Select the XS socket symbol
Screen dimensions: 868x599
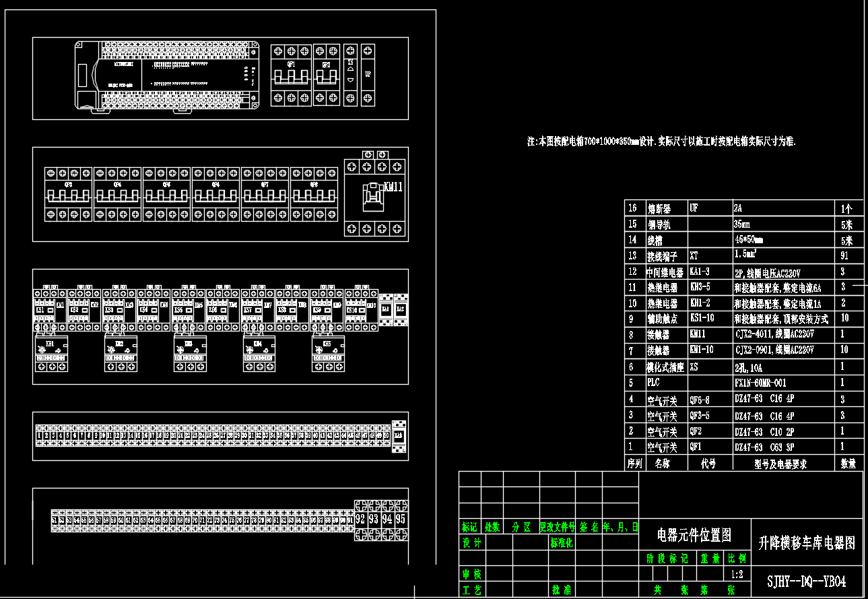(x=350, y=75)
